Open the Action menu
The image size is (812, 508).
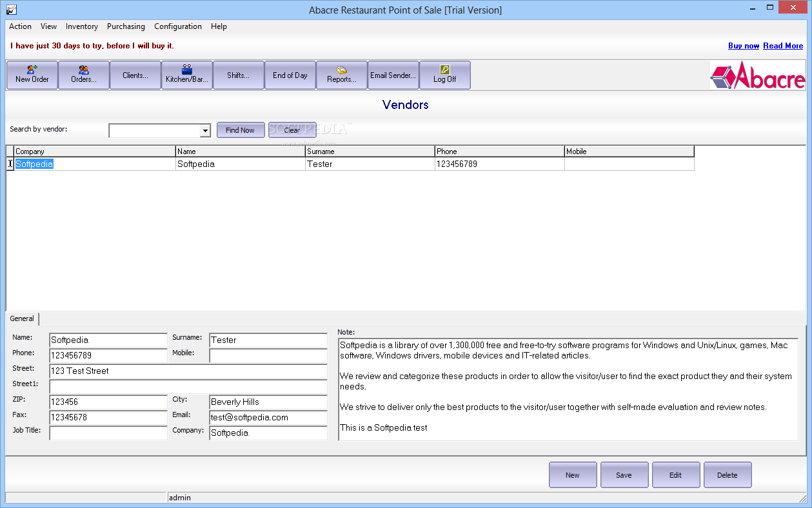[x=20, y=26]
